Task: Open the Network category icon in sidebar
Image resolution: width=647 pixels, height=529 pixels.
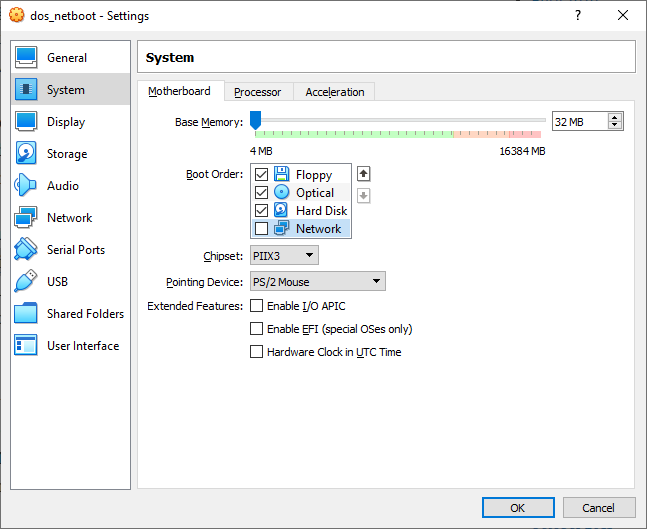Action: (26, 217)
